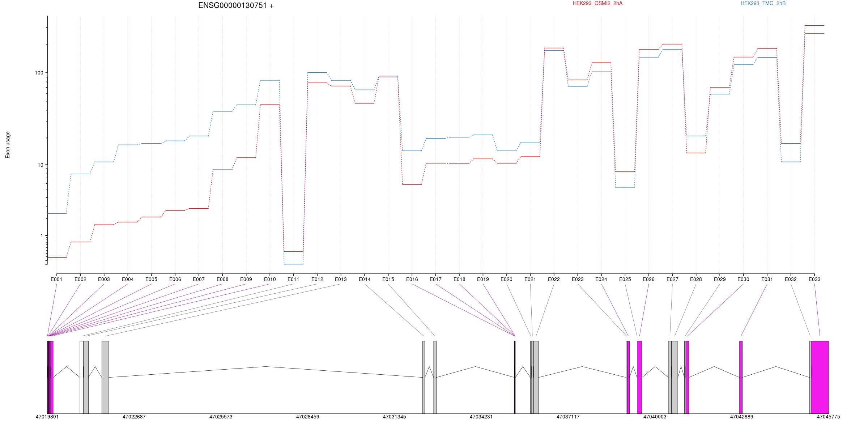Viewport: 868px width, 434px height.
Task: Click exon label E023
Action: (578, 279)
